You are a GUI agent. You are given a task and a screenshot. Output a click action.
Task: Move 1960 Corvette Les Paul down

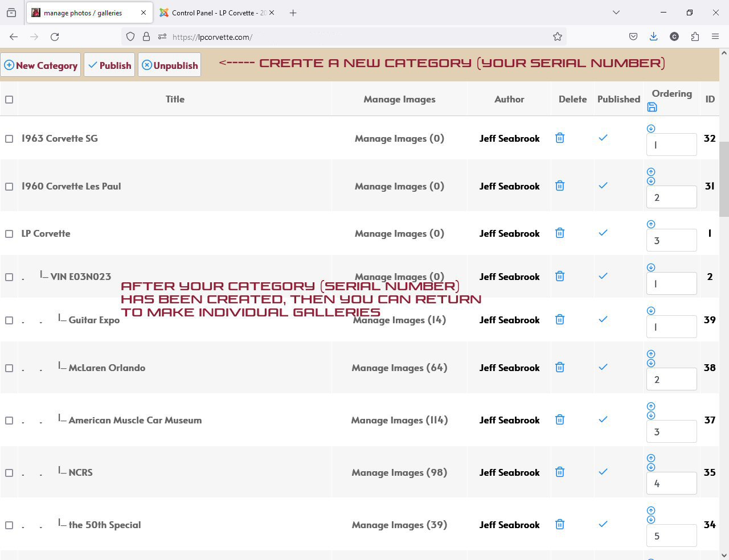pos(651,181)
